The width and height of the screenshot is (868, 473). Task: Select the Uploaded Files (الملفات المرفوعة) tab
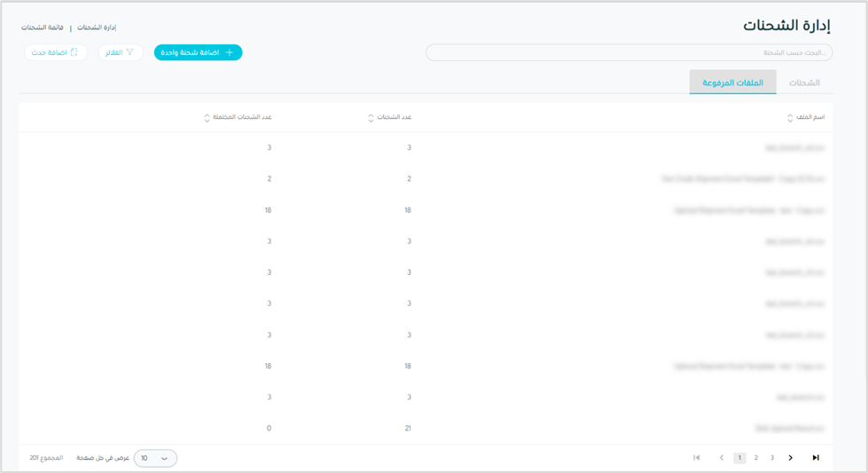click(732, 83)
